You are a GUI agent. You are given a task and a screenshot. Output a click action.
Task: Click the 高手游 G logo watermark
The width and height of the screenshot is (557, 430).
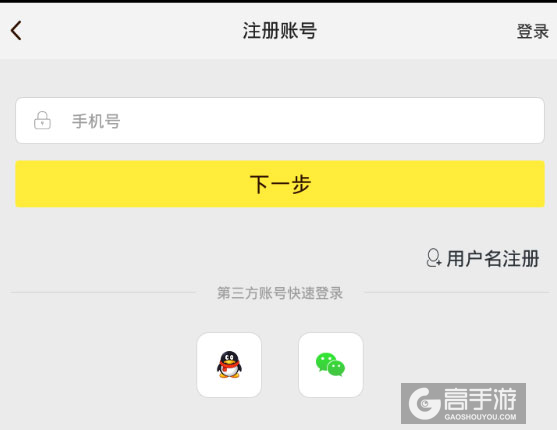point(424,403)
